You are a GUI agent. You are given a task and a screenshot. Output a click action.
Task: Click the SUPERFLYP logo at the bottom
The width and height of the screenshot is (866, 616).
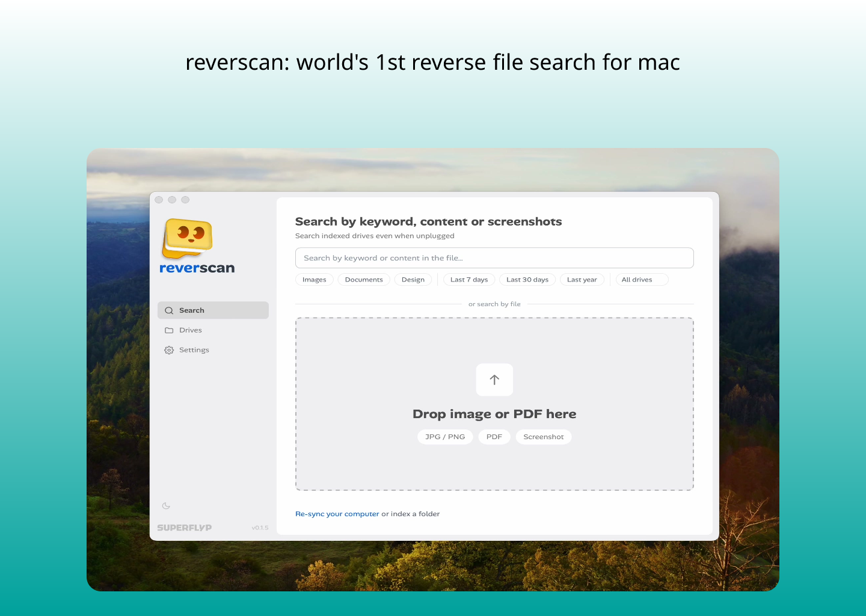pos(184,528)
